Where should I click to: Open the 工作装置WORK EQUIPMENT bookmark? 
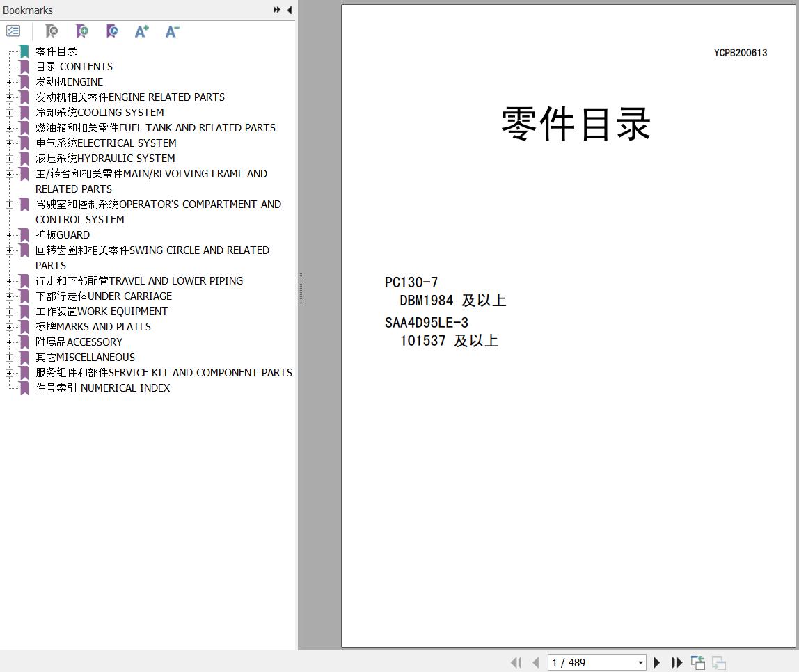pos(102,311)
